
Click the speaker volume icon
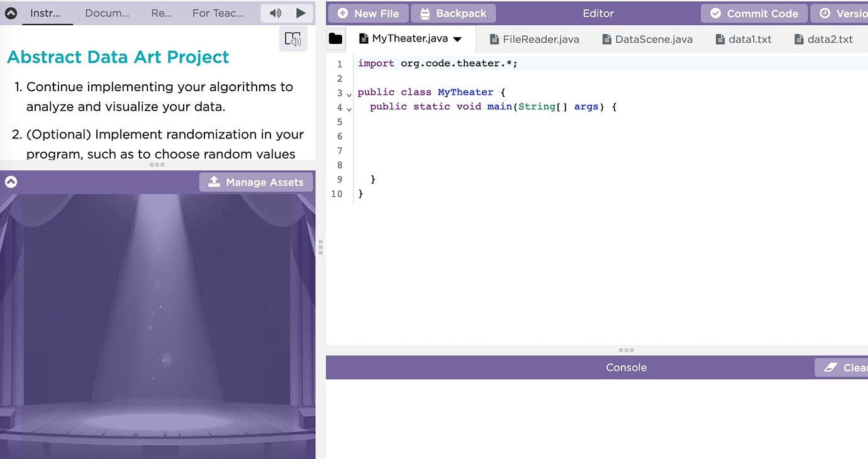tap(275, 13)
